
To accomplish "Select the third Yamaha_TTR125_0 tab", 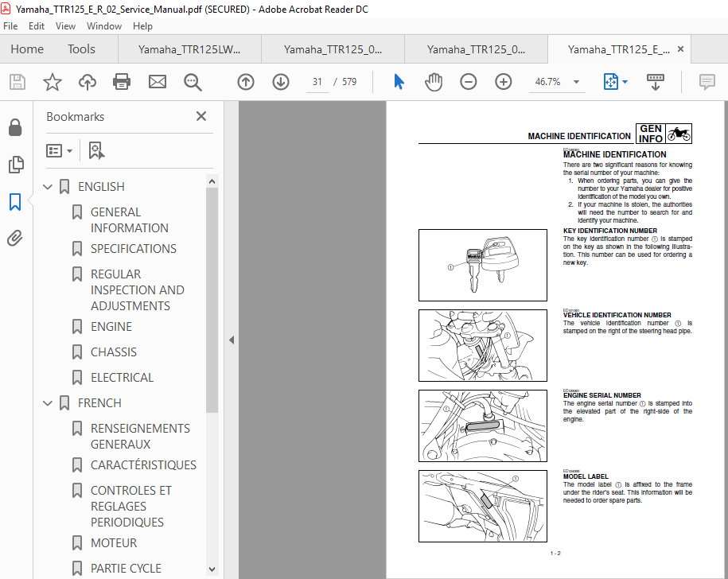I will [476, 49].
